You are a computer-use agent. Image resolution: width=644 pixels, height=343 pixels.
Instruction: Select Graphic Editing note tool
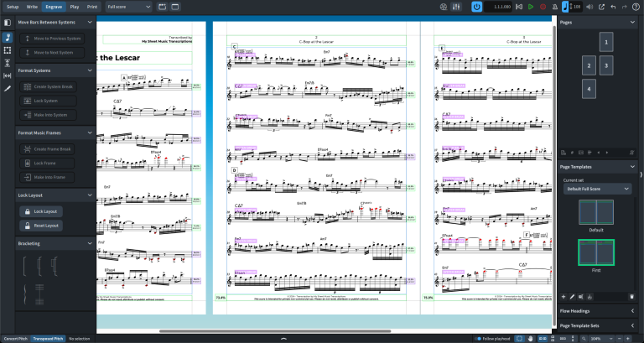(x=8, y=38)
